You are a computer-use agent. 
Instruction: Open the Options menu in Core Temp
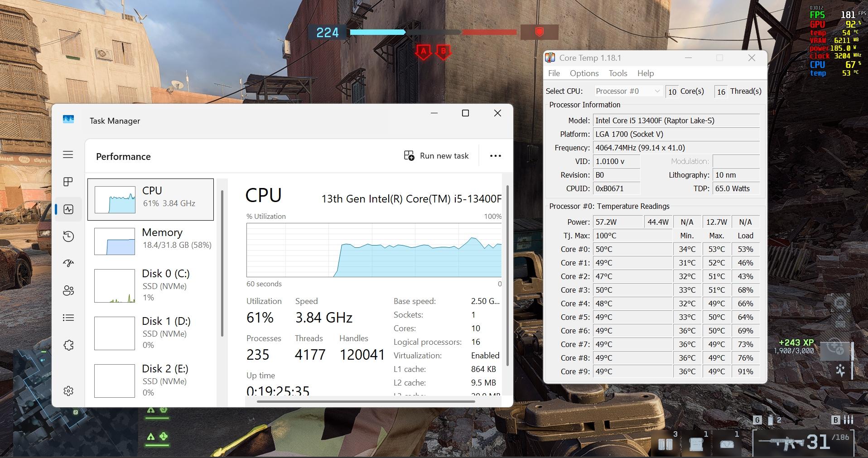[584, 73]
